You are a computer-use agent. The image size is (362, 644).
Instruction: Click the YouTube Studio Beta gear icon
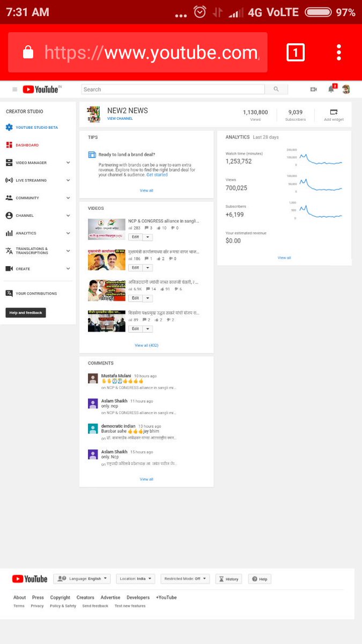tap(9, 127)
